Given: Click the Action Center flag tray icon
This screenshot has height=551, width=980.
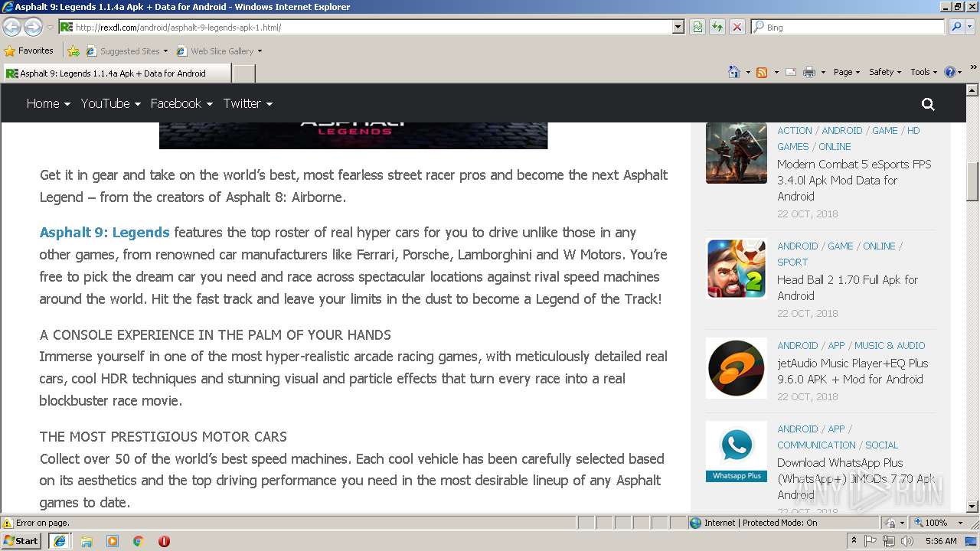Looking at the screenshot, I should pos(871,541).
